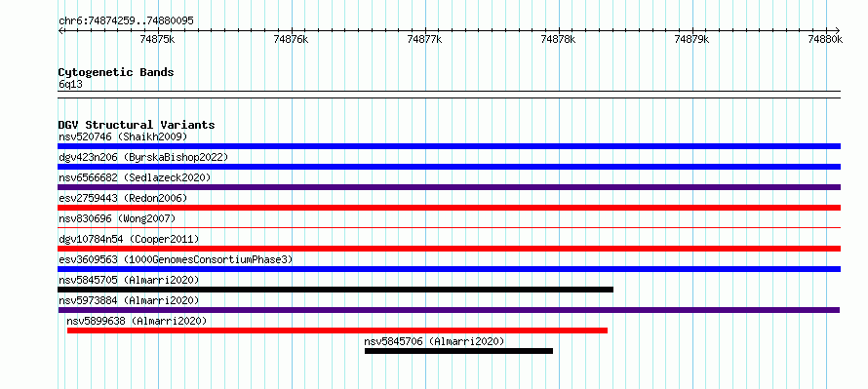Open nsv5845706 (Almarri2020) variant label
868x389 pixels.
(x=435, y=341)
